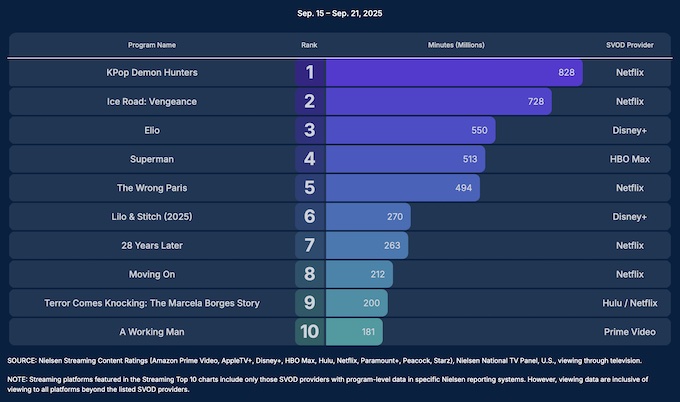The height and width of the screenshot is (402, 680).
Task: Click the Program Name column header
Action: [152, 46]
